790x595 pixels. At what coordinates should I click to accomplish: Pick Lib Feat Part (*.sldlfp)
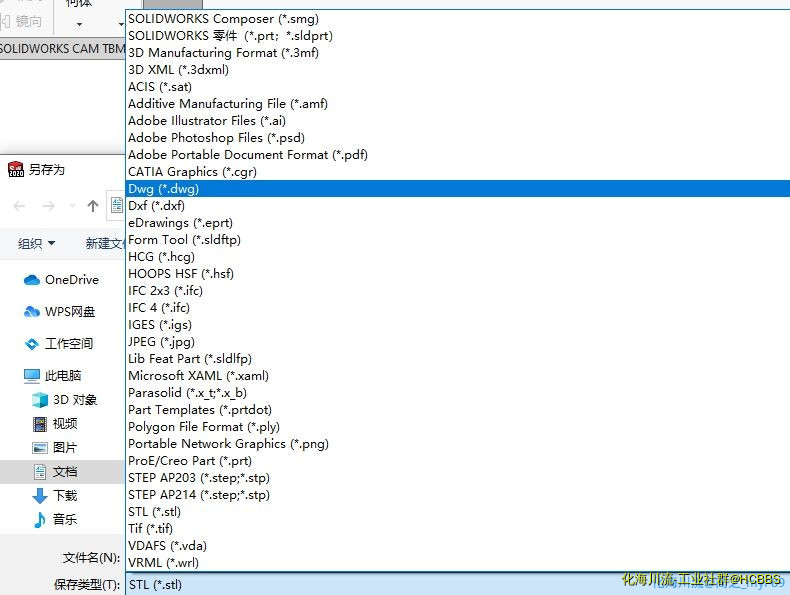point(457,359)
